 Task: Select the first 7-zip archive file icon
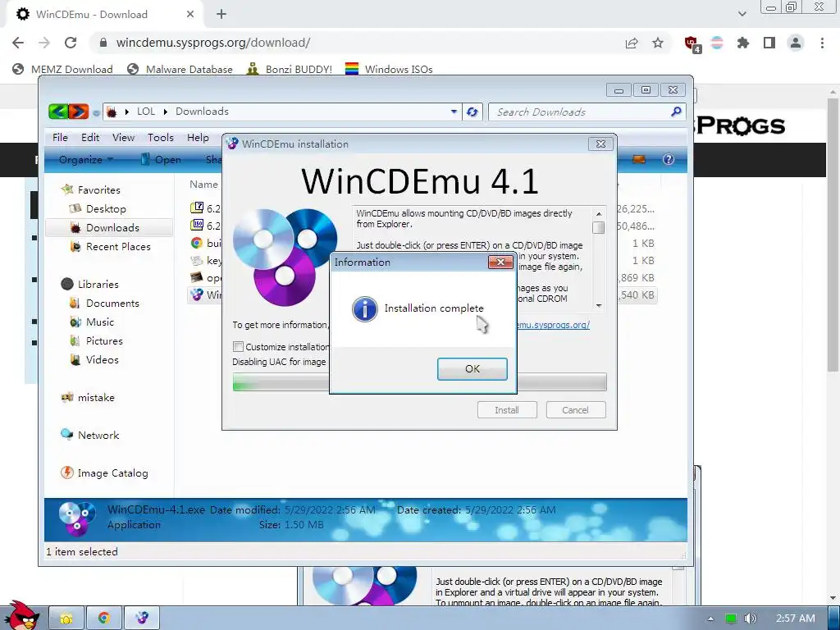coord(197,208)
